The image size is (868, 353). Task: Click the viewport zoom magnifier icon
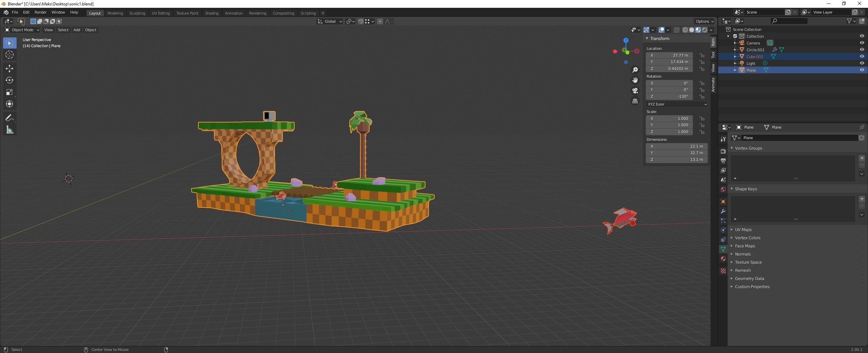pyautogui.click(x=635, y=70)
